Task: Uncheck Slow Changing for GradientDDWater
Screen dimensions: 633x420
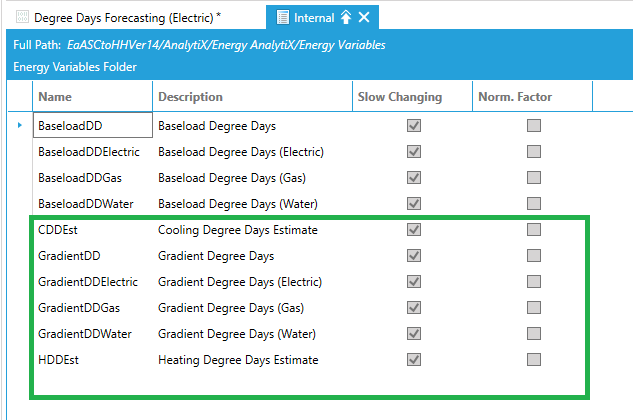Action: pyautogui.click(x=413, y=334)
